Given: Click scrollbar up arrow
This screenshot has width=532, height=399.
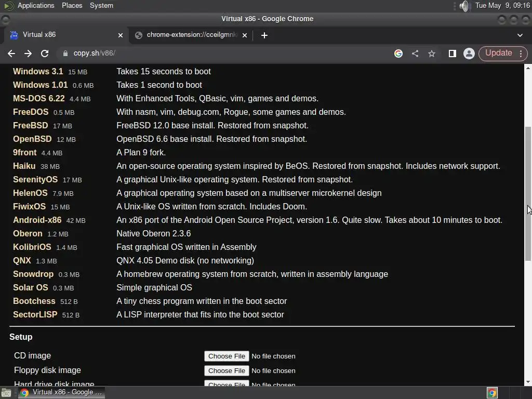Looking at the screenshot, I should click(x=528, y=68).
